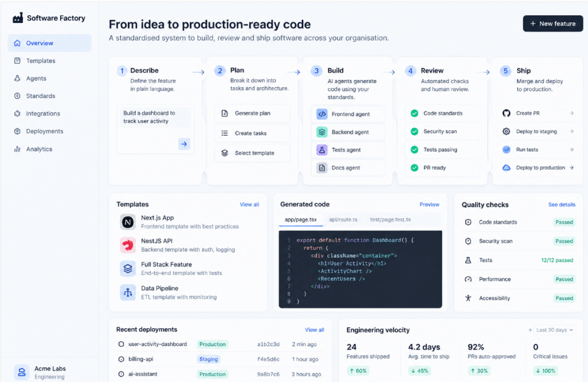Click the Preview link for generated code
This screenshot has width=588, height=382.
coord(430,205)
